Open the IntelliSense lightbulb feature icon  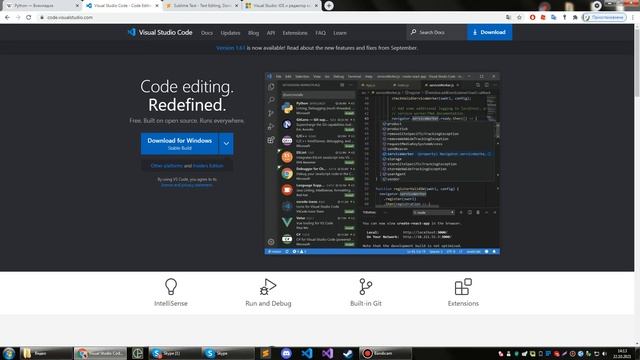171,287
